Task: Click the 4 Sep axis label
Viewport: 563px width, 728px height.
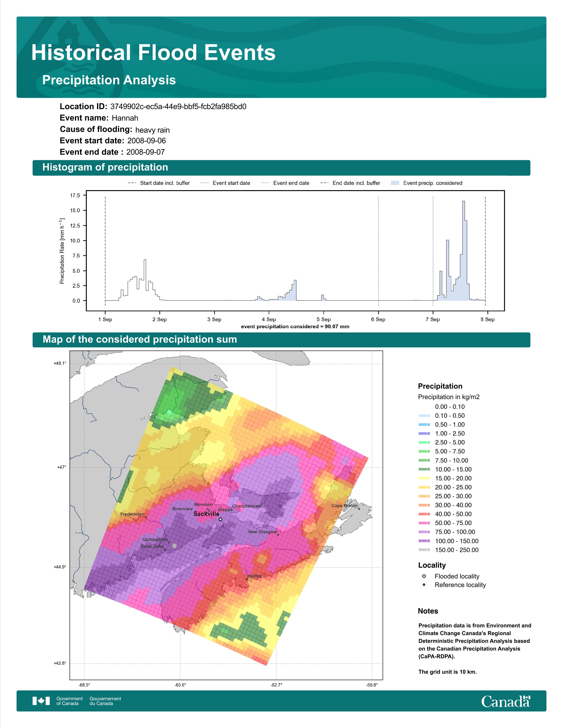Action: point(269,319)
